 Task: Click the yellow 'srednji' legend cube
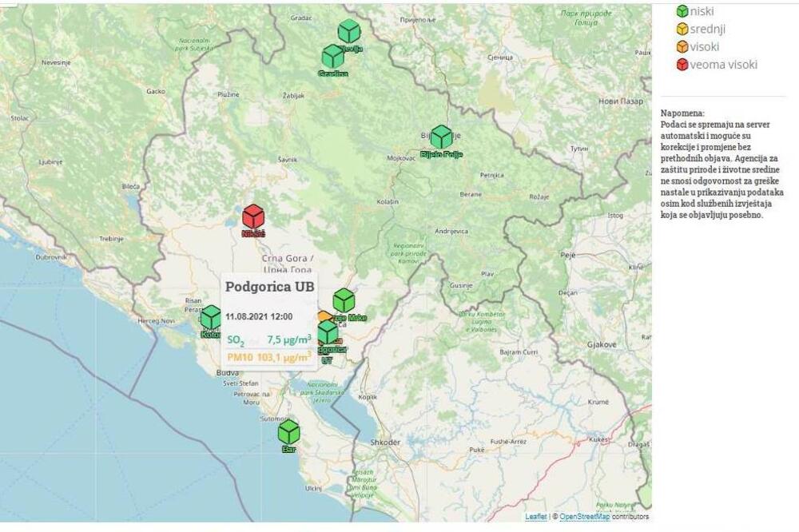682,30
